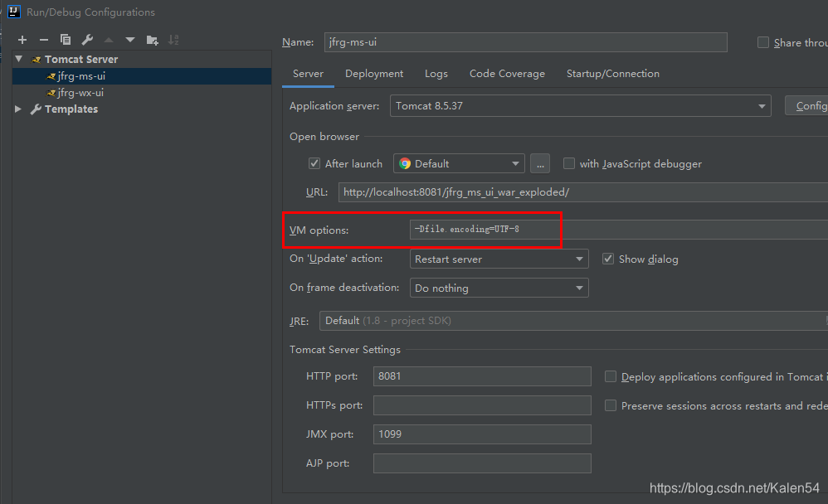Select jfrg-ms-ui configuration
828x504 pixels.
(142, 76)
